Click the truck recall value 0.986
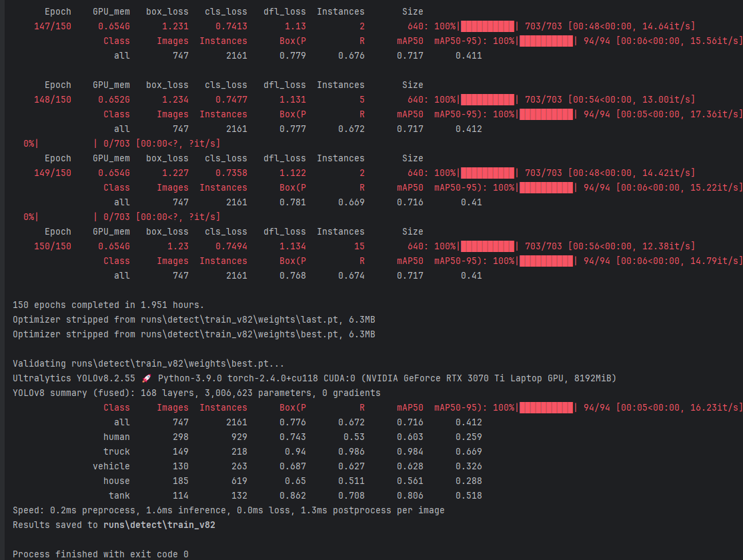743x560 pixels. pos(351,451)
